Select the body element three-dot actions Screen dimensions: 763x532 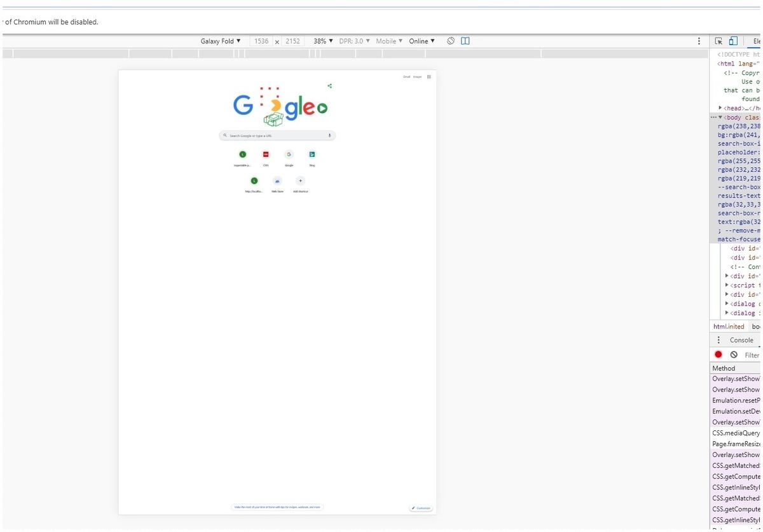tap(713, 118)
